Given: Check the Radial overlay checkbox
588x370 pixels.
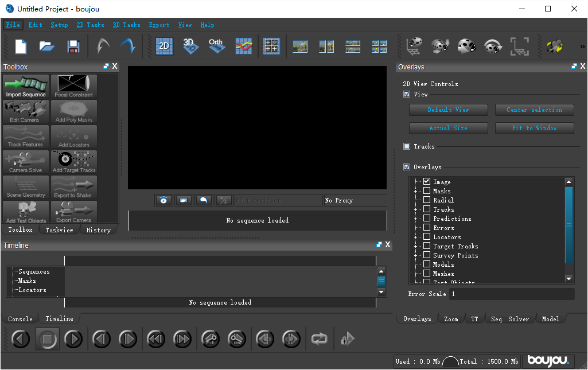Looking at the screenshot, I should (427, 200).
